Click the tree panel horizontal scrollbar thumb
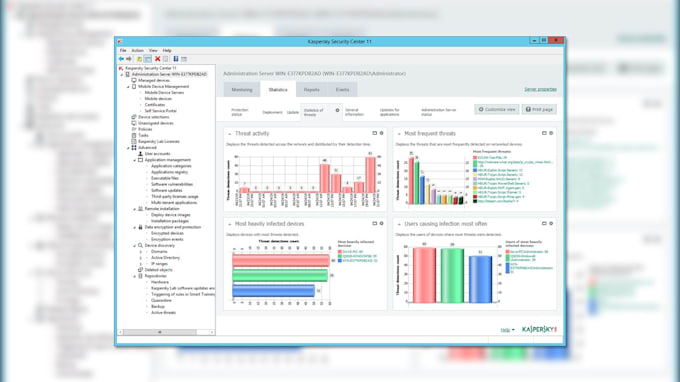 coord(160,332)
